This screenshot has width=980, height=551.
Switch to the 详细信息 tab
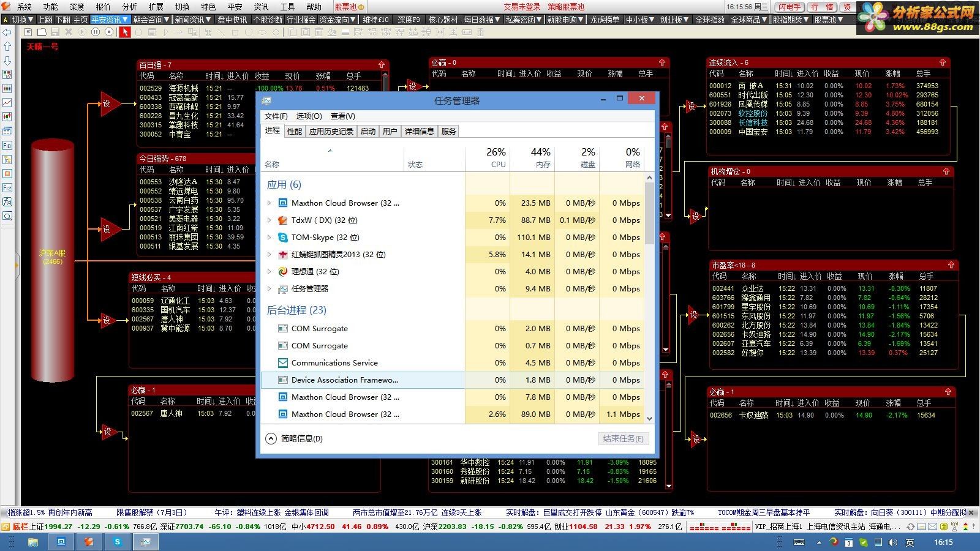420,131
